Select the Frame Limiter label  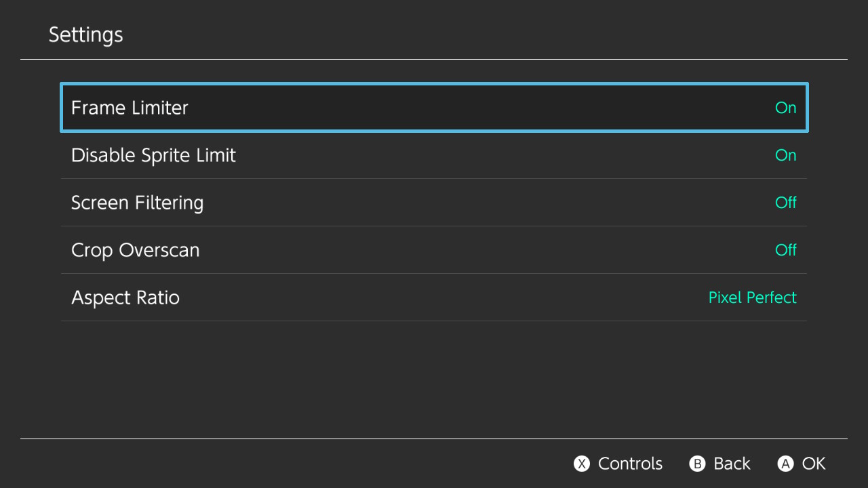[130, 108]
